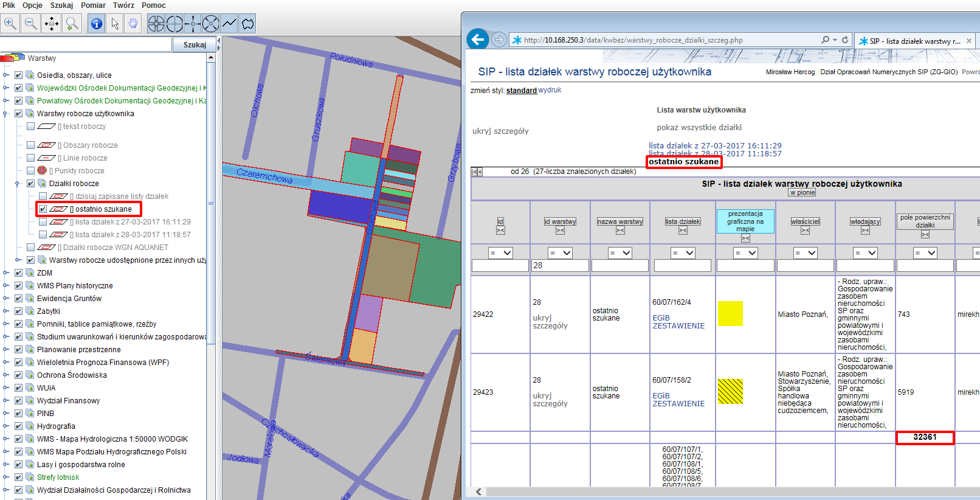Image resolution: width=980 pixels, height=500 pixels.
Task: Select the zoom out magnifier tool
Action: pos(31,24)
